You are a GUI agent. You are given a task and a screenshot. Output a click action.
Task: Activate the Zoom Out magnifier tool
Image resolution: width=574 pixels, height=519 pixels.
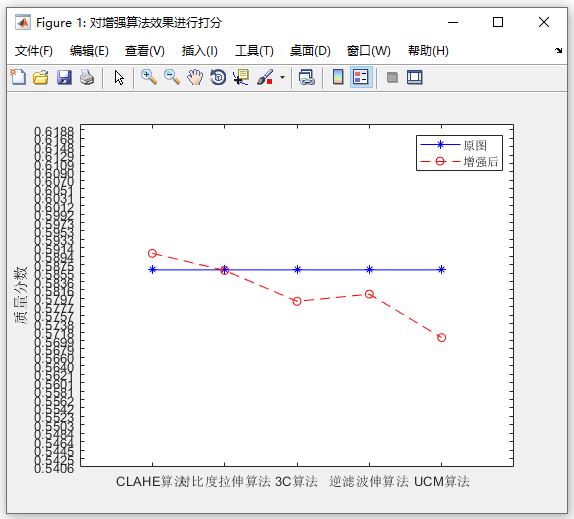point(172,77)
